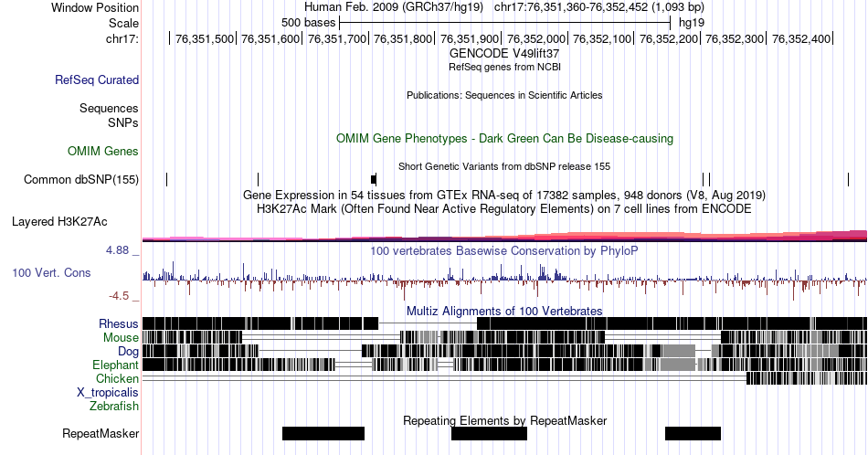Click the Common dbSNP(155) track label
The width and height of the screenshot is (868, 455).
[80, 179]
